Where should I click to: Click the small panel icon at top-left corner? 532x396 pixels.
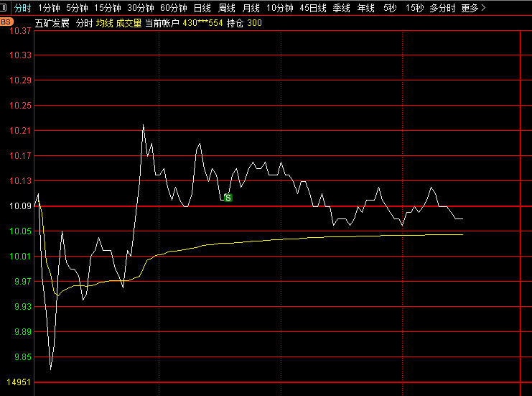click(4, 7)
